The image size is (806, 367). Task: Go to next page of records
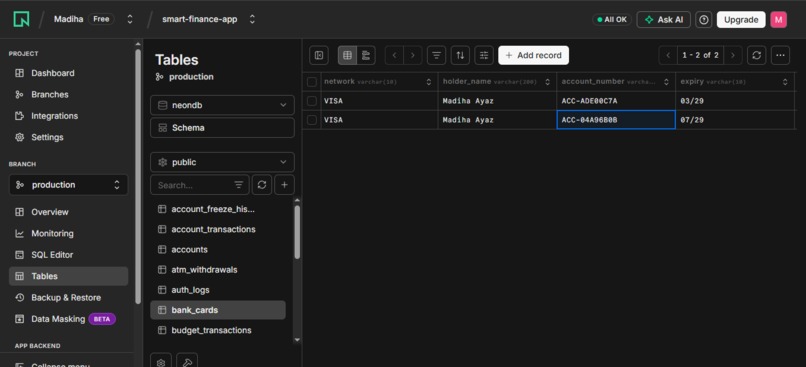(733, 56)
